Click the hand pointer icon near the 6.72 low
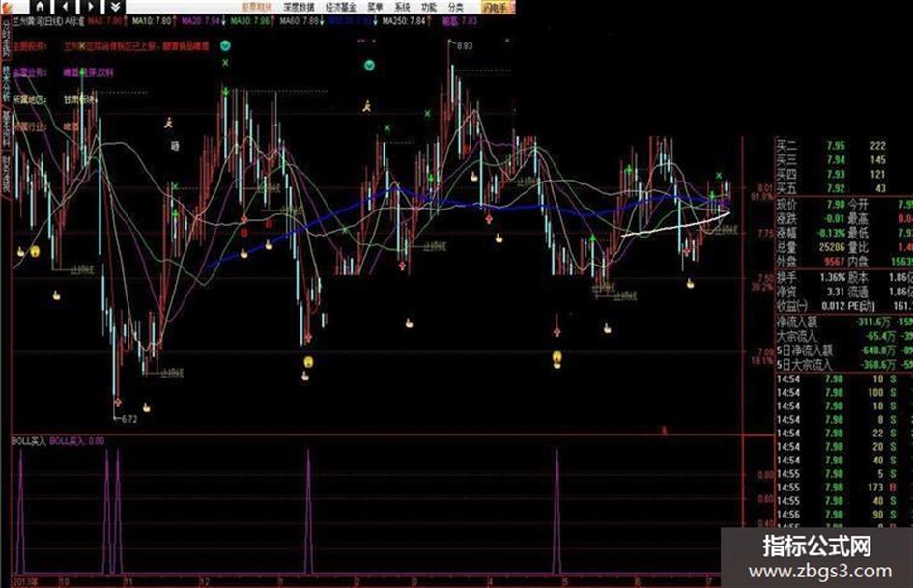This screenshot has height=588, width=913. pyautogui.click(x=146, y=407)
